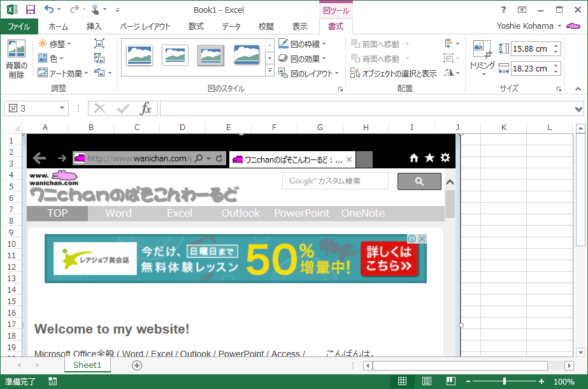Image resolution: width=588 pixels, height=389 pixels.
Task: Switch to 数式 (Formulas) tab
Action: (196, 26)
